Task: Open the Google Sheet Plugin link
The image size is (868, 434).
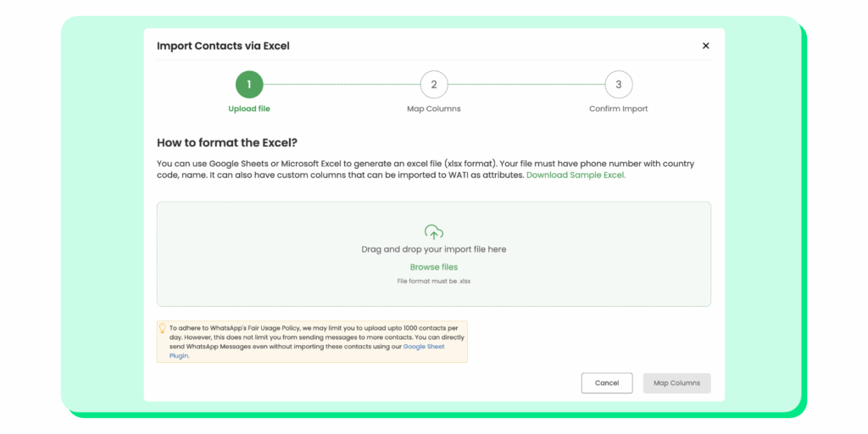Action: pyautogui.click(x=426, y=347)
